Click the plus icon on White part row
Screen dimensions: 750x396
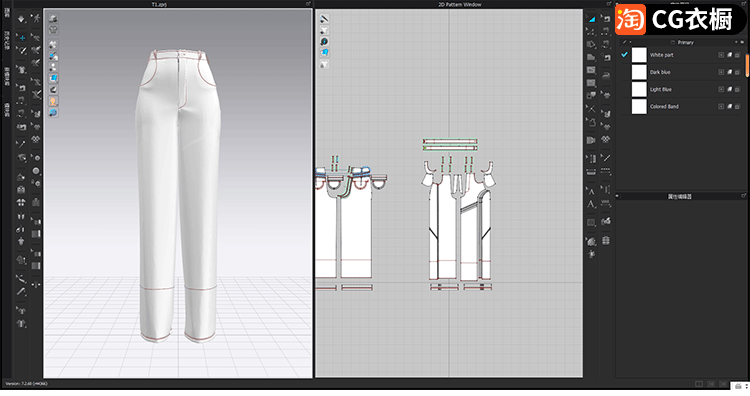click(x=721, y=55)
